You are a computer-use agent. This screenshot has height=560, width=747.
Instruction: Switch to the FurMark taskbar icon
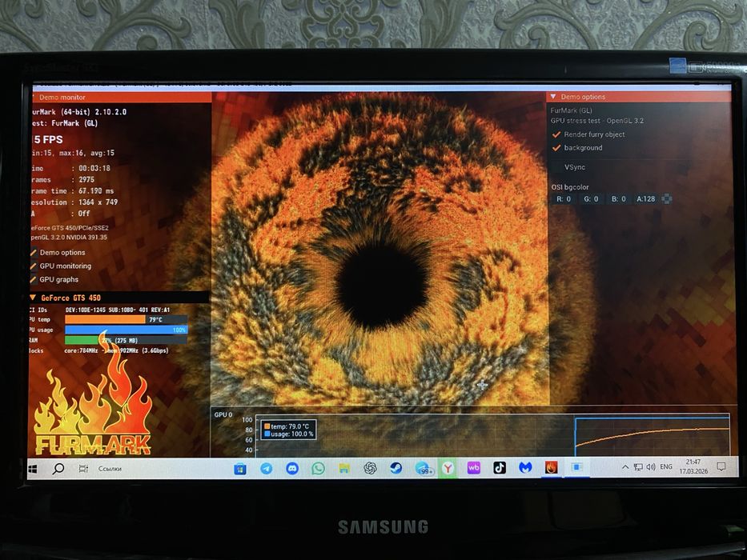coord(551,468)
